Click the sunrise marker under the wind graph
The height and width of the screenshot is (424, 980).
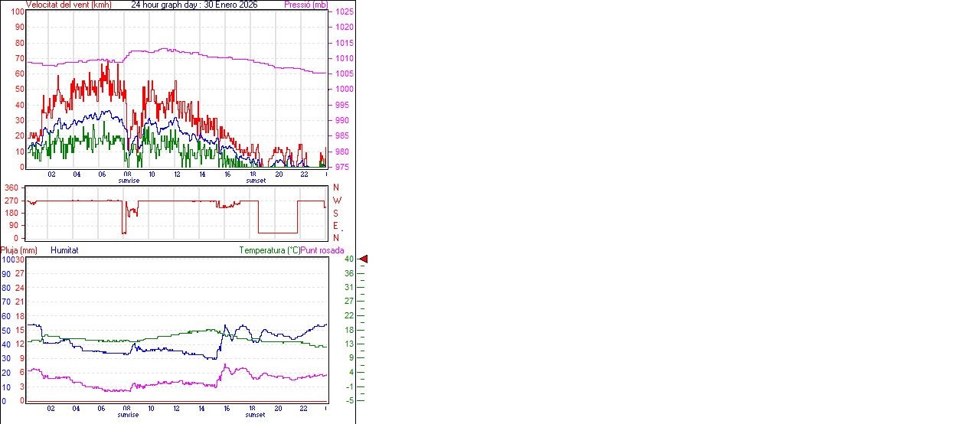(x=129, y=181)
